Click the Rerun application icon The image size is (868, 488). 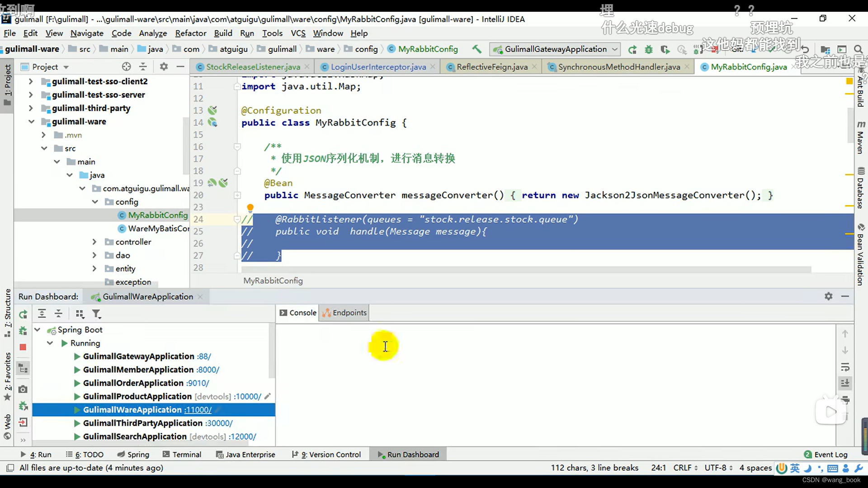click(x=23, y=314)
